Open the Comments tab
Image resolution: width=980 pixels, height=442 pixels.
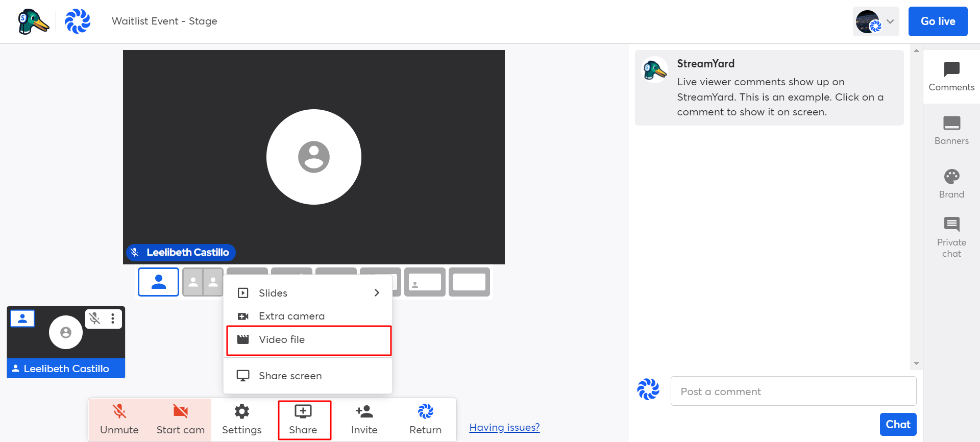coord(951,77)
